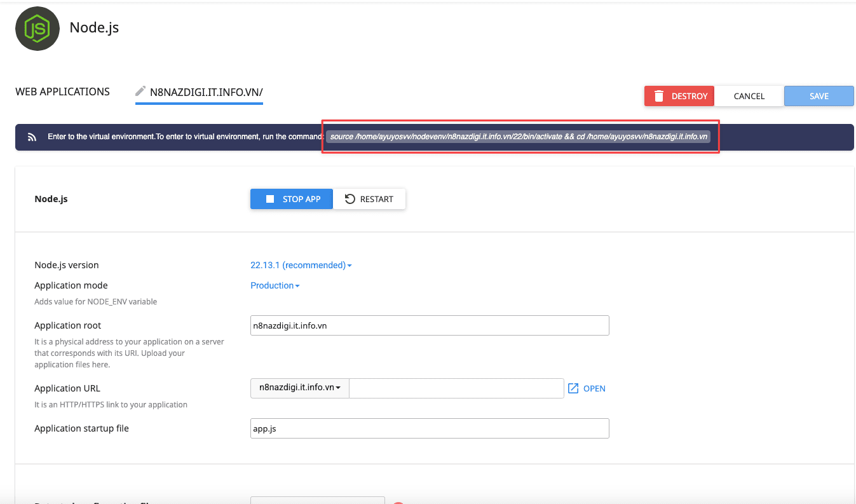Click the circular arrow icon on RESTART

350,198
